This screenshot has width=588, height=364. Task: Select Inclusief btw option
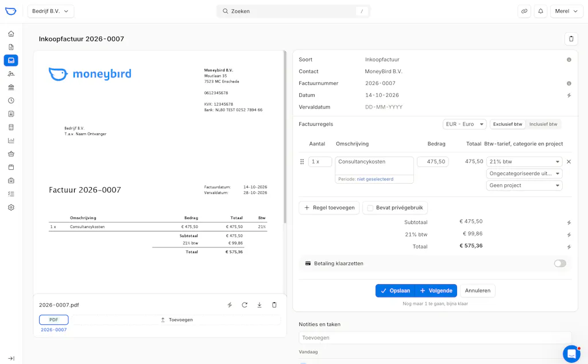click(543, 124)
